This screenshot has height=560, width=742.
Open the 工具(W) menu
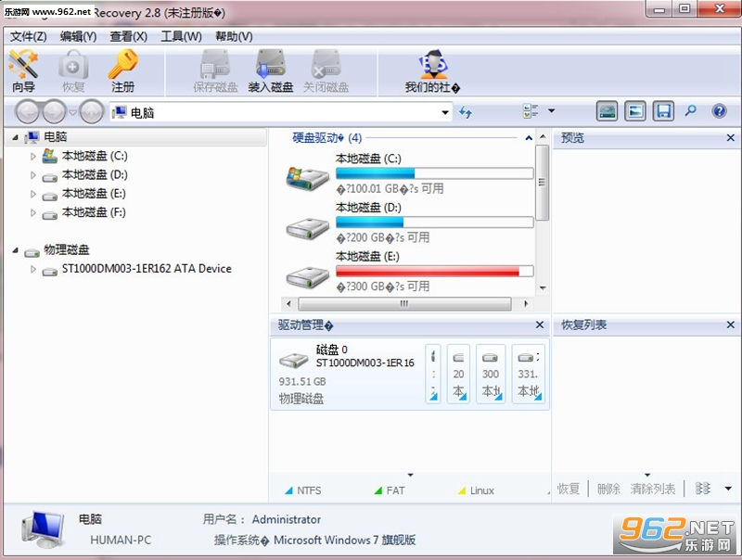point(181,36)
